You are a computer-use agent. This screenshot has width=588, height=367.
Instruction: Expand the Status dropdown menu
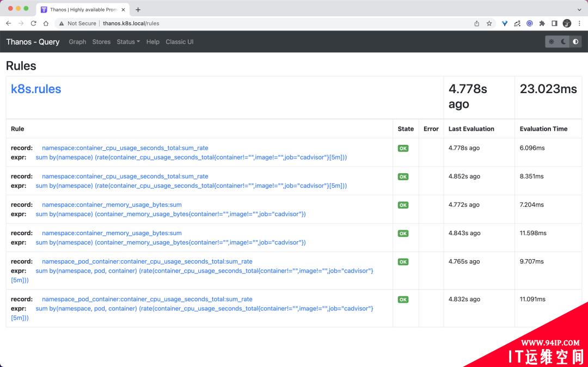(128, 42)
